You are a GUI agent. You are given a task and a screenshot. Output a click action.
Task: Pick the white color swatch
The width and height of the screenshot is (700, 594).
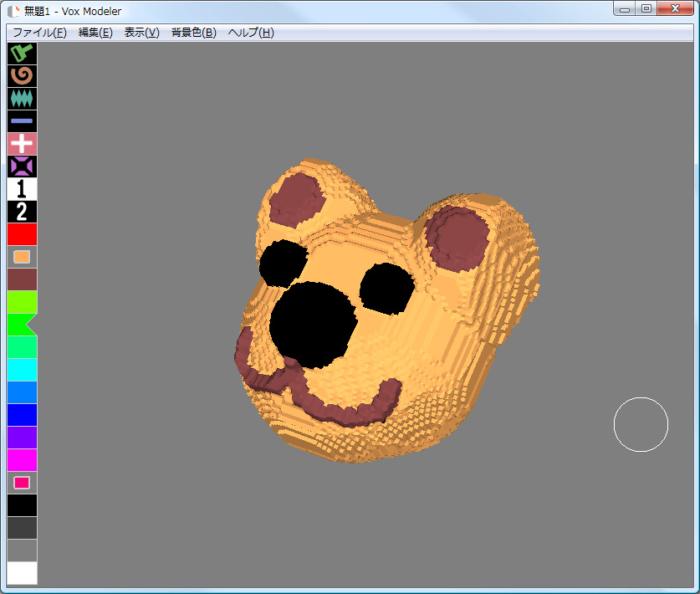pyautogui.click(x=22, y=573)
